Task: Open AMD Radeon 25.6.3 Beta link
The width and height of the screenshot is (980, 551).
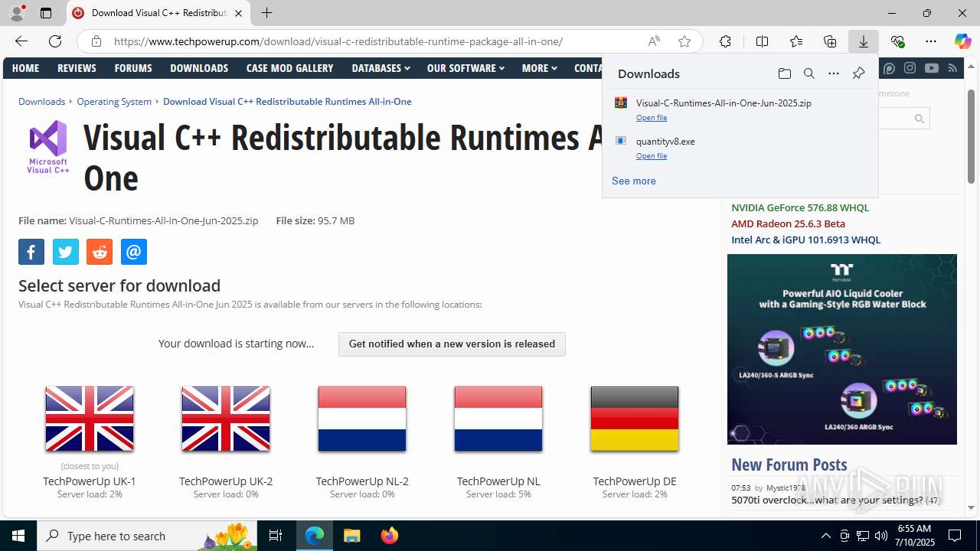Action: click(x=788, y=223)
